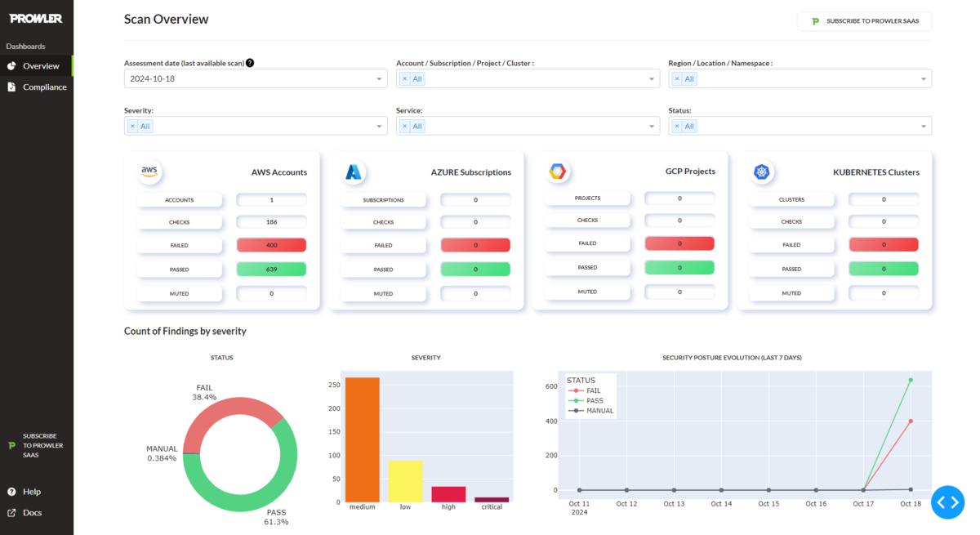Remove the All tag from Region filter
This screenshot has width=980, height=535.
point(676,79)
